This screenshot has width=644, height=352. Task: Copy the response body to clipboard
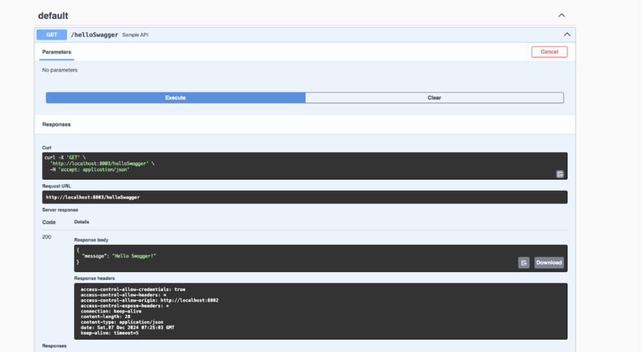click(524, 263)
